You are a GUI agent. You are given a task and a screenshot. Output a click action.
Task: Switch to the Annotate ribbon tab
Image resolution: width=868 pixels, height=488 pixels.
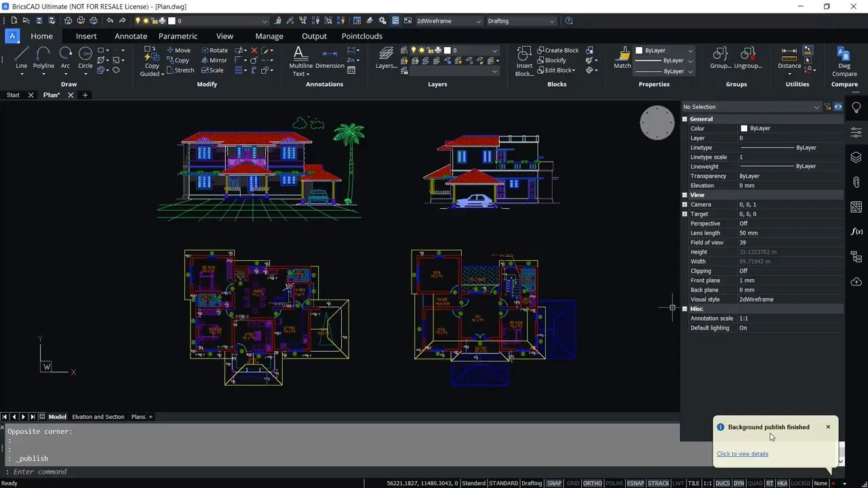coord(131,36)
